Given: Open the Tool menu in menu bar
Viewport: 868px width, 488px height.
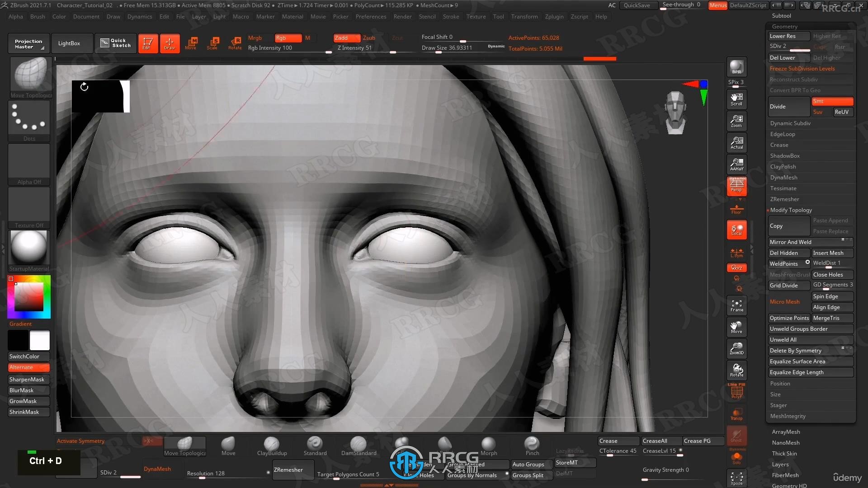Looking at the screenshot, I should pyautogui.click(x=498, y=16).
